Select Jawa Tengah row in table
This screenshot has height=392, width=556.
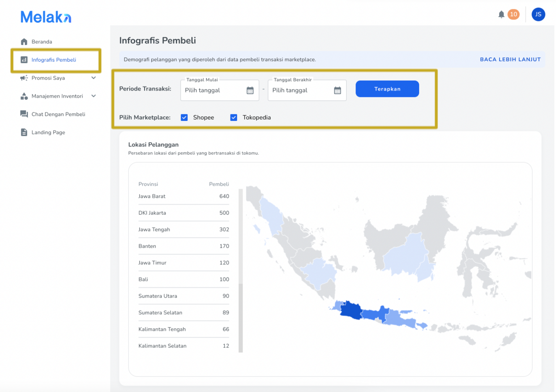point(183,230)
